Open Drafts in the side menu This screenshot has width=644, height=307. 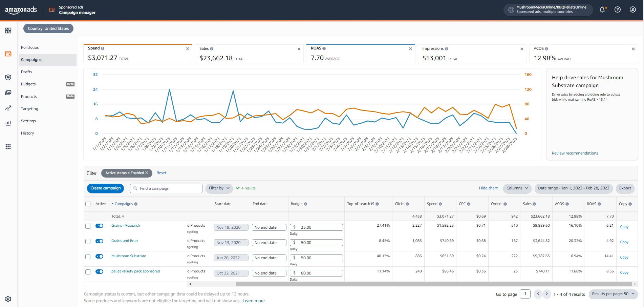(26, 72)
